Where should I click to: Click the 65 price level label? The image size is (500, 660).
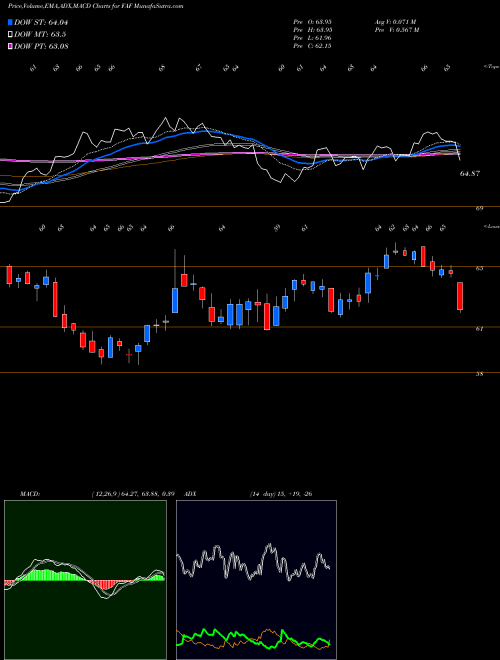479,268
